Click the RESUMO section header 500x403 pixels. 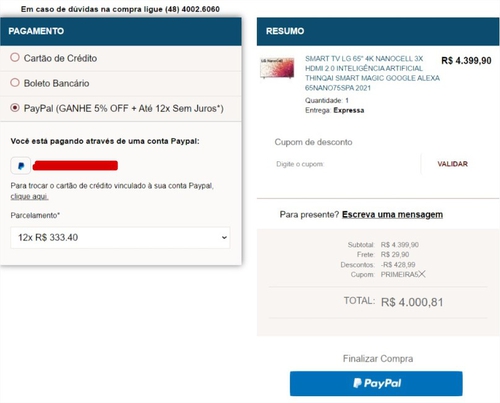point(378,31)
